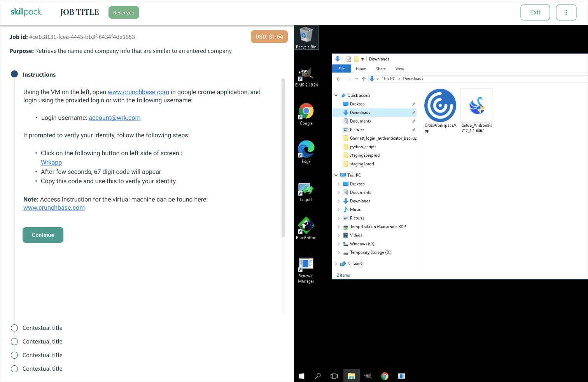Select Temp-Data on Guacamole RDP

pos(375,227)
